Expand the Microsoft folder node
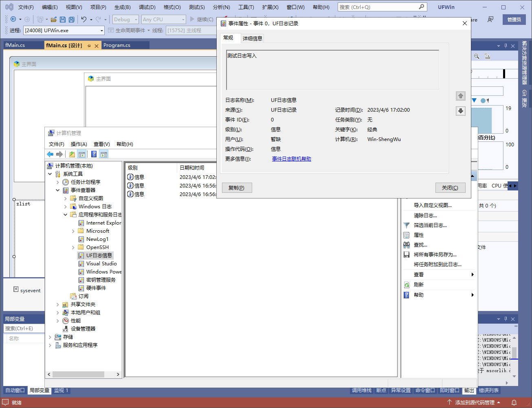Screen dimensions: 532x408 [x=73, y=231]
